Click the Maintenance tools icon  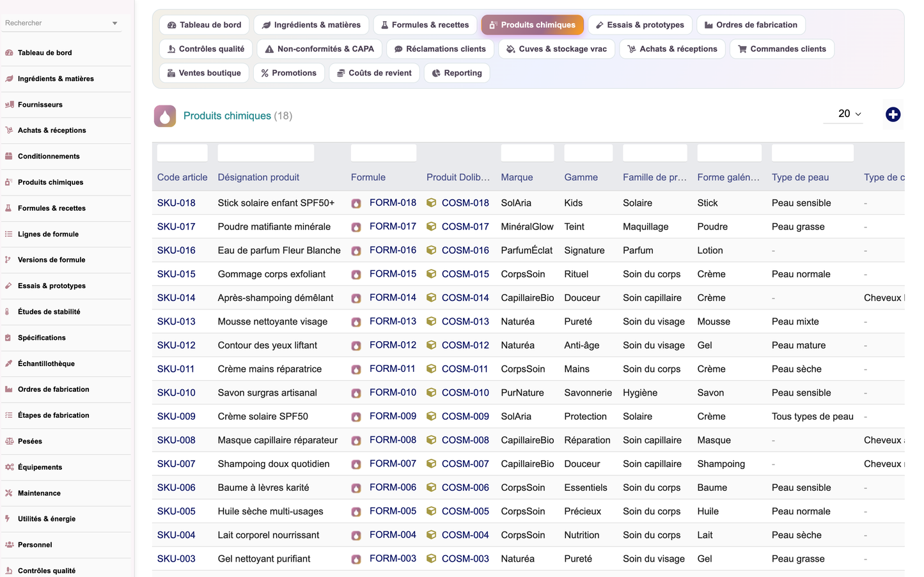(9, 493)
